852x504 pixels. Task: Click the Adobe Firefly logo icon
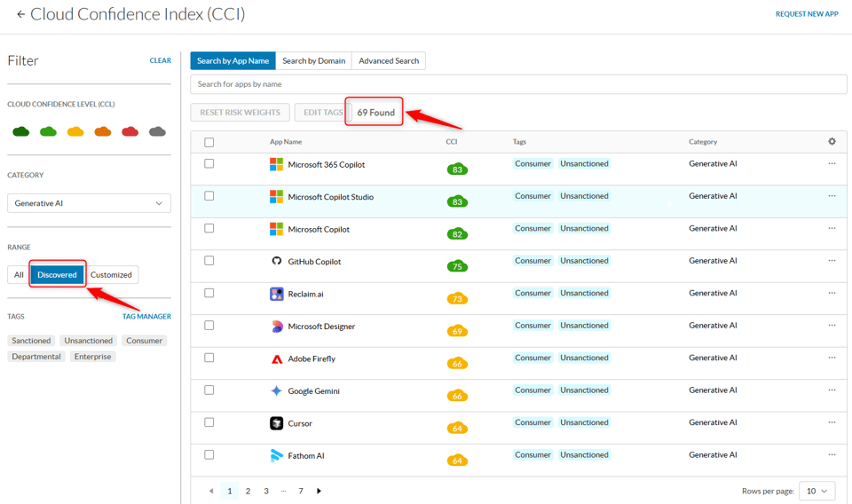[277, 358]
